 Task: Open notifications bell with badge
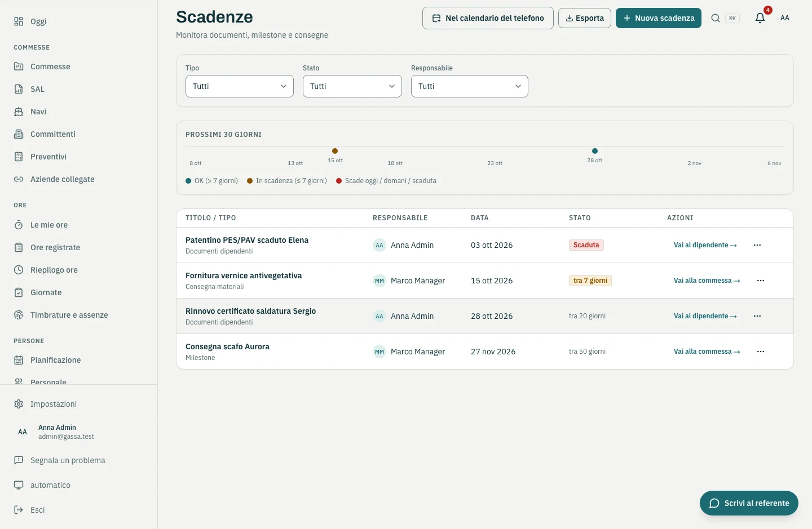click(x=760, y=18)
